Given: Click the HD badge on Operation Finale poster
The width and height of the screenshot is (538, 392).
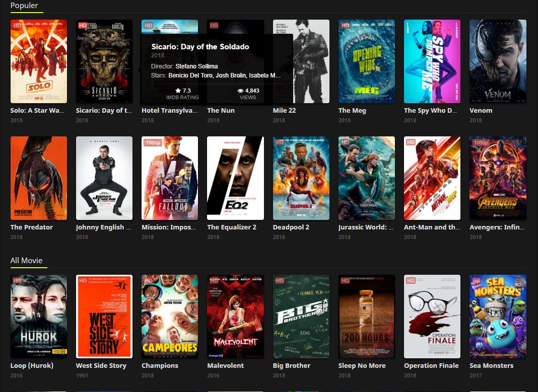Looking at the screenshot, I should (x=411, y=281).
